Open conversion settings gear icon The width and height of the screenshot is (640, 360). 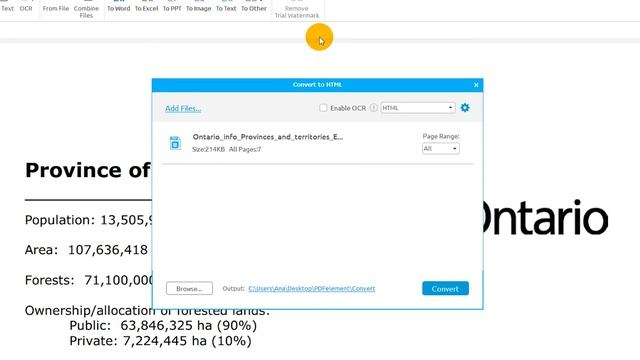coord(465,108)
